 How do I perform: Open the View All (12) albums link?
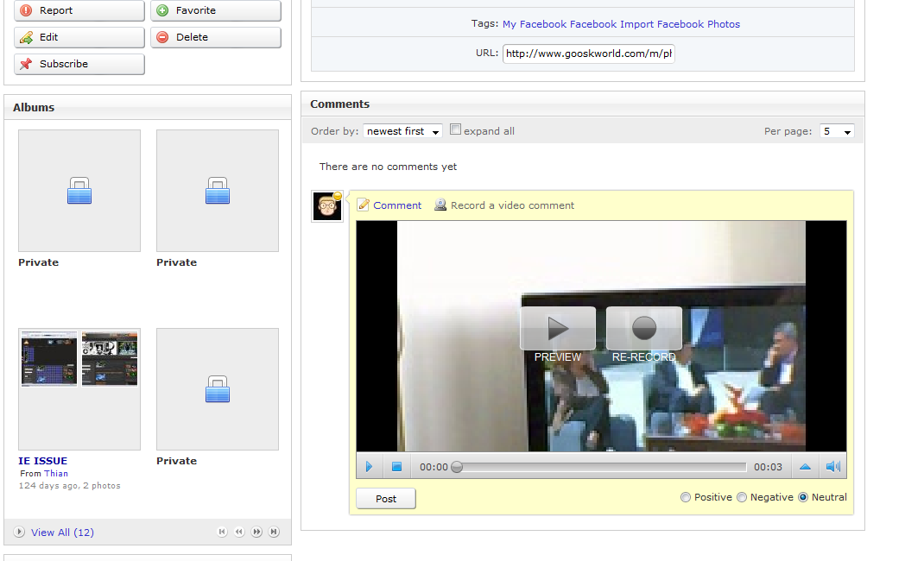point(62,533)
